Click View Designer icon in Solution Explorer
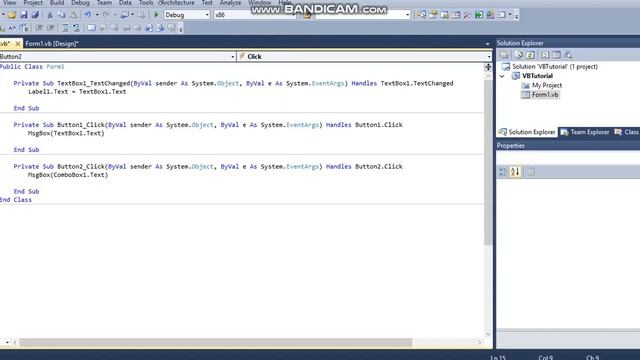The width and height of the screenshot is (640, 360). click(556, 55)
